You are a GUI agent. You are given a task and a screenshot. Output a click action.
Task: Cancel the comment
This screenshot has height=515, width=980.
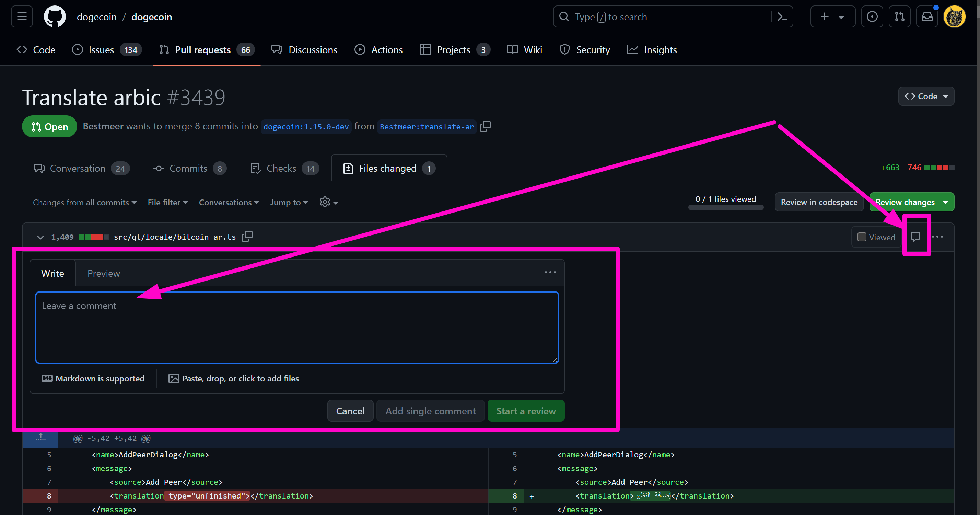pos(350,411)
